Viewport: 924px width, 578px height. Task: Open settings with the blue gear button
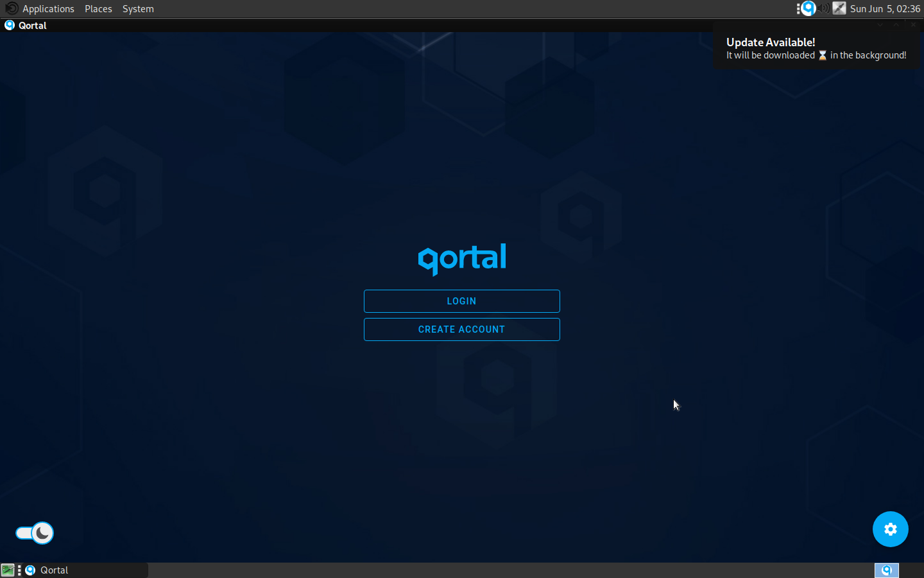pos(890,529)
